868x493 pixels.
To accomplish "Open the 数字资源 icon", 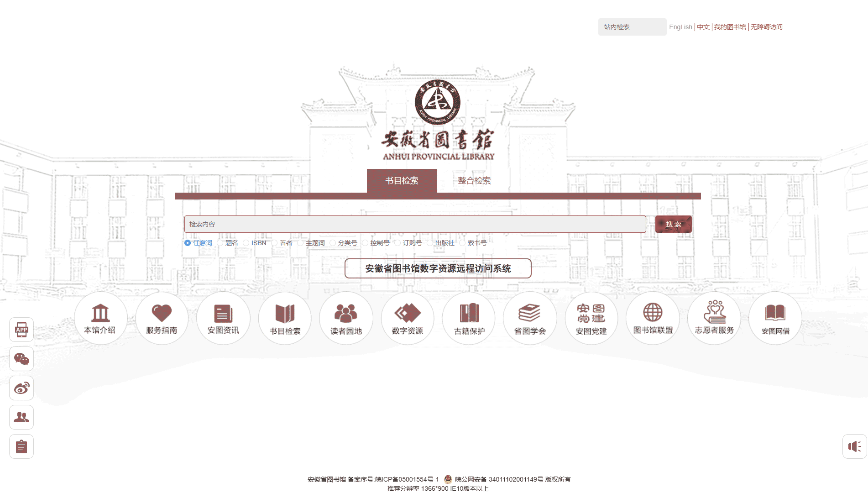I will [408, 318].
